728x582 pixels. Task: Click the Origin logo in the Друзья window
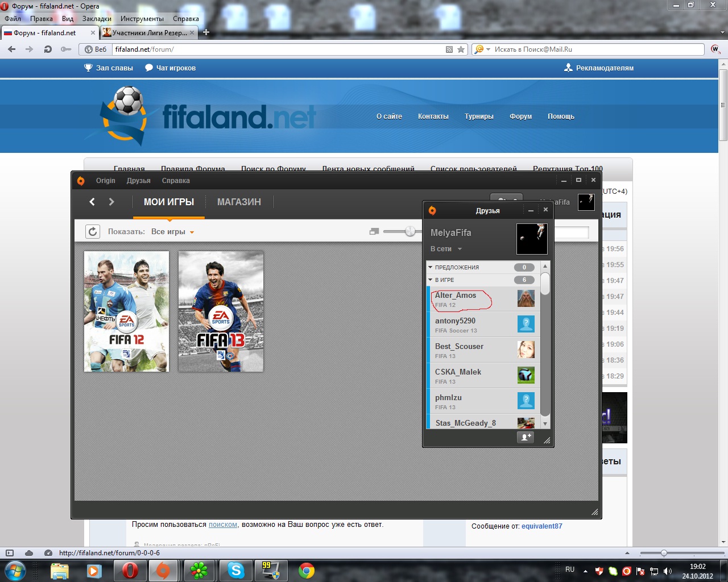pyautogui.click(x=432, y=210)
